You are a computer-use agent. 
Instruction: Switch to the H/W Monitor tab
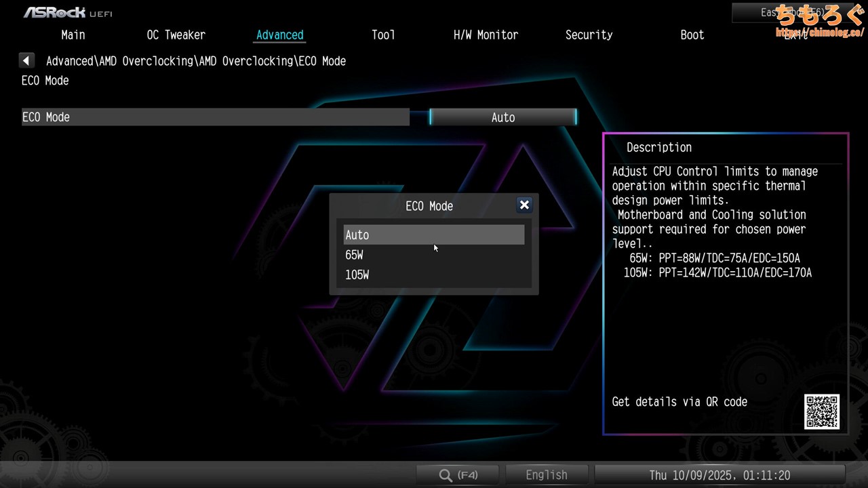[486, 35]
